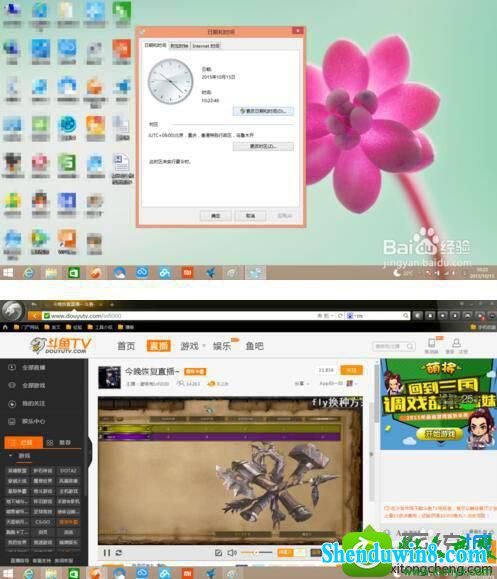Screen dimensions: 497x579
Task: Open the 首页 navigation item
Action: tap(126, 346)
